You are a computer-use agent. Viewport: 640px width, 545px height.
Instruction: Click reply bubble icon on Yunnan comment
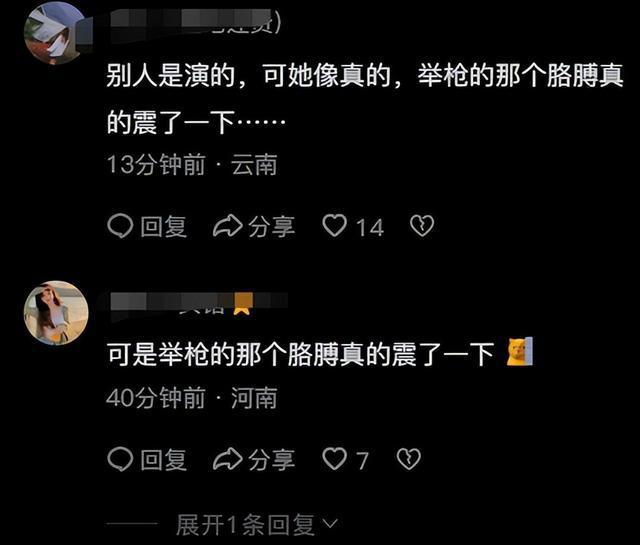tap(120, 226)
